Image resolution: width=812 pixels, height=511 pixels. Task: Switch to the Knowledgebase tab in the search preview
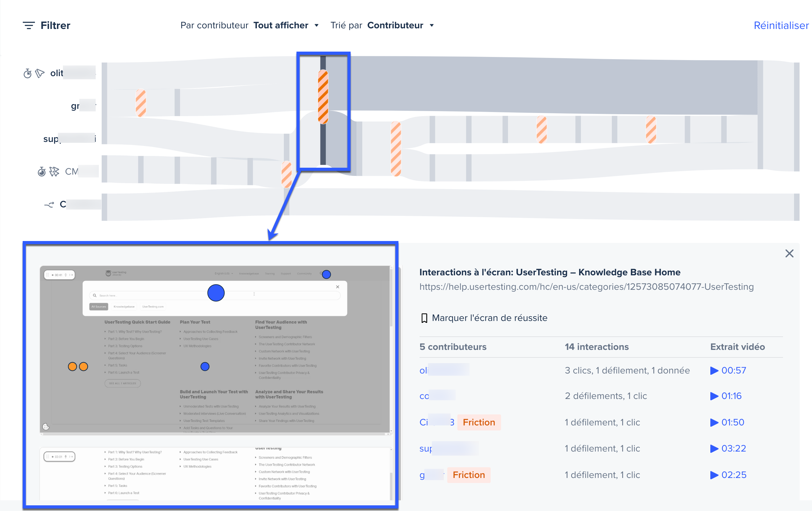124,307
